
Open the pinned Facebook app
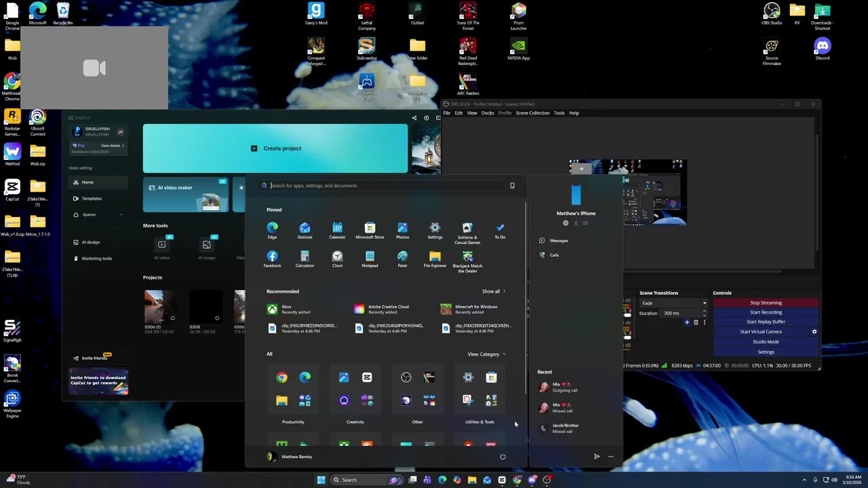click(x=272, y=259)
